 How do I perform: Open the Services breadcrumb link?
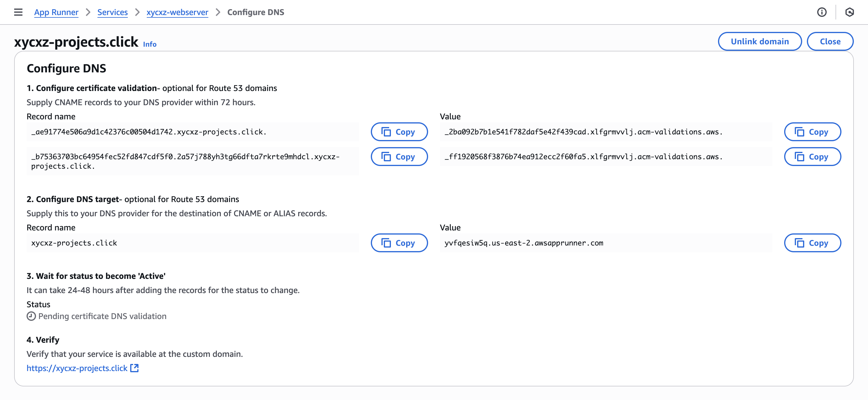112,12
